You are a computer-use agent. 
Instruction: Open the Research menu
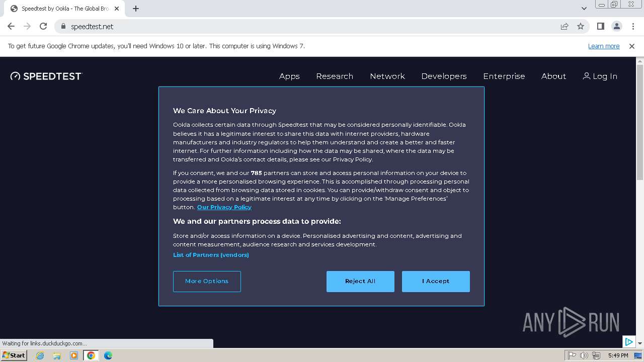[335, 76]
